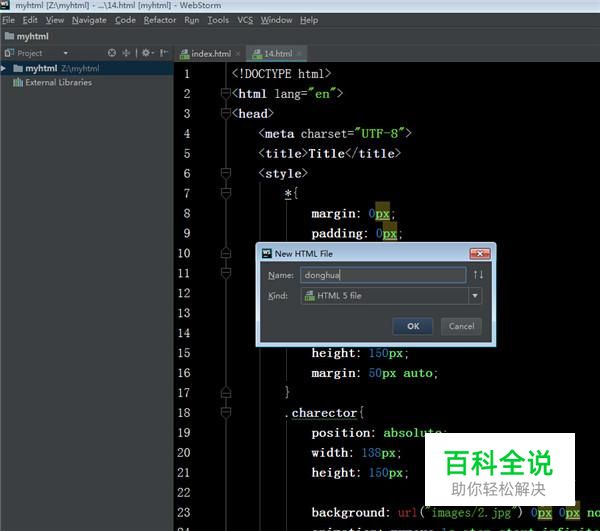Click the index.html tab file icon
Screen dimensions: 600x531
tap(184, 54)
